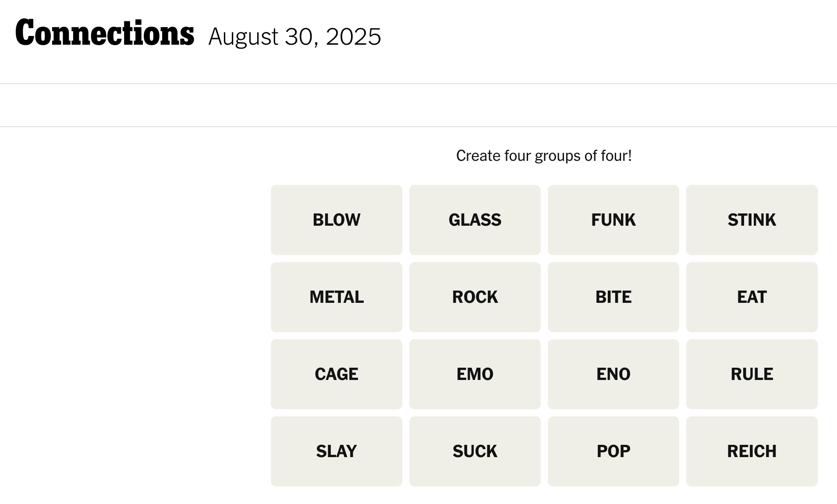Select the POP word card
The width and height of the screenshot is (837, 504).
coord(613,451)
